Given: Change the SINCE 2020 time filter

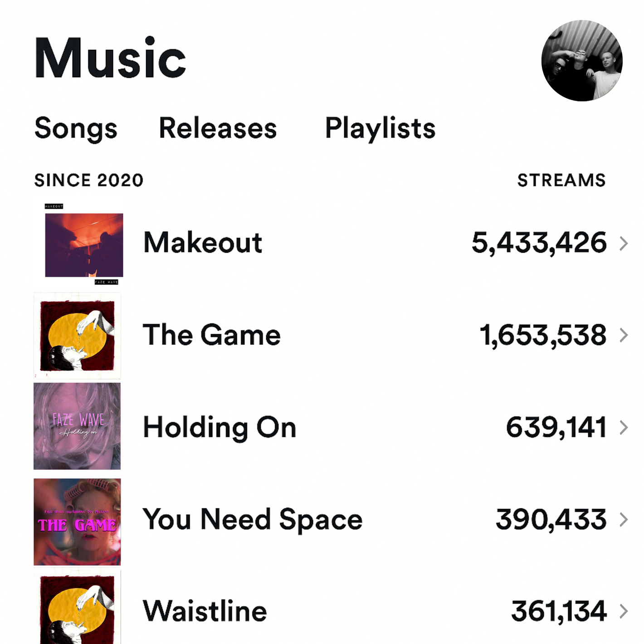Looking at the screenshot, I should (x=89, y=181).
